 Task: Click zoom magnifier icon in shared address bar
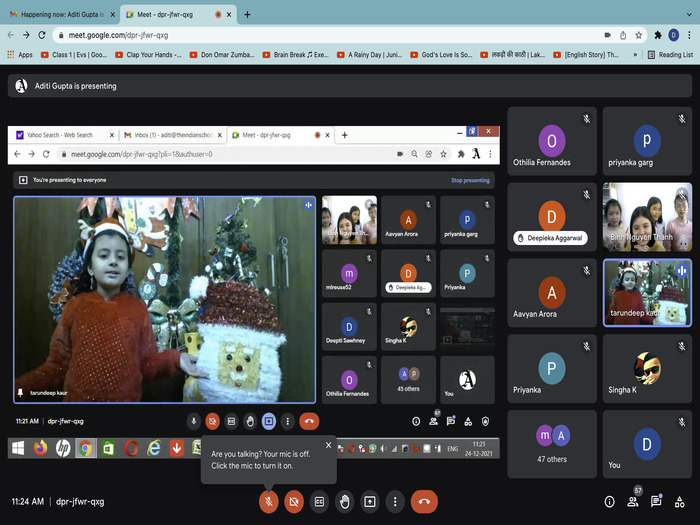[x=414, y=154]
